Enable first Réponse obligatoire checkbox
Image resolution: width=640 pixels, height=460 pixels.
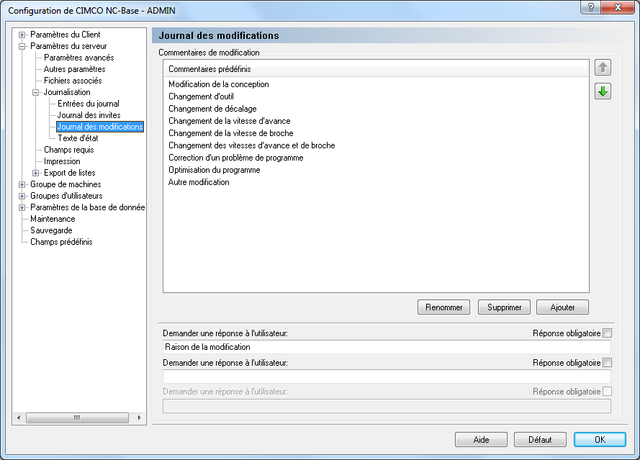pyautogui.click(x=607, y=333)
